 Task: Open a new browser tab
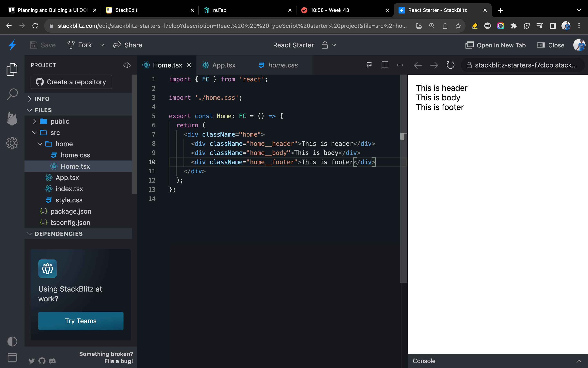501,10
